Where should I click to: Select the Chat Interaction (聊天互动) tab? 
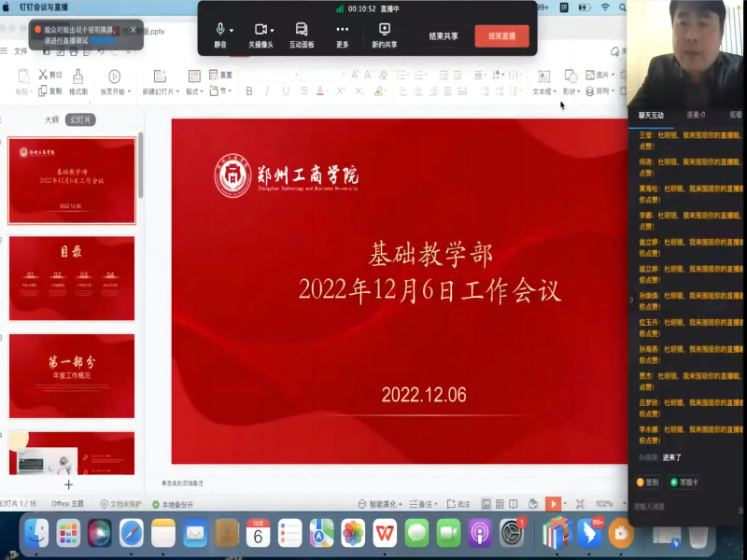coord(651,115)
